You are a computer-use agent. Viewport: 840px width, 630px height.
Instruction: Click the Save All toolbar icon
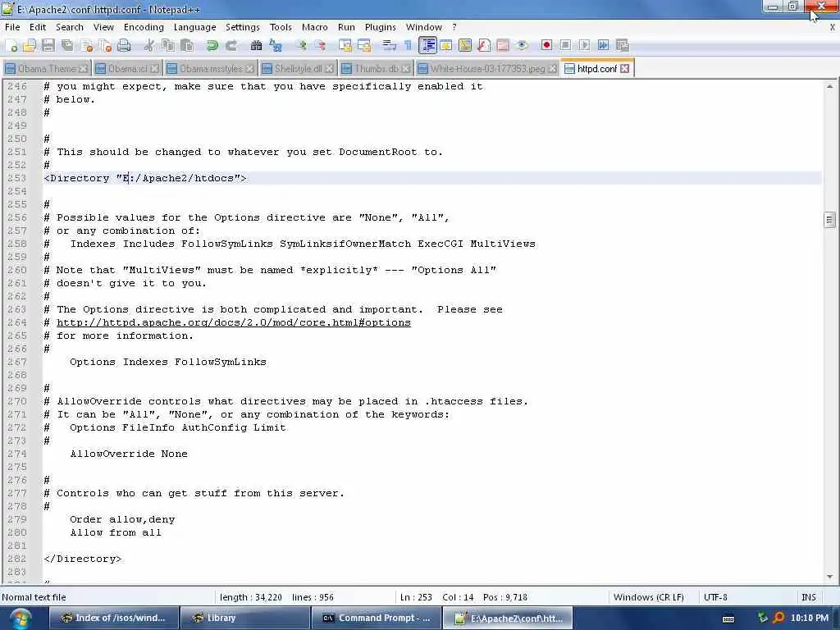coord(67,46)
